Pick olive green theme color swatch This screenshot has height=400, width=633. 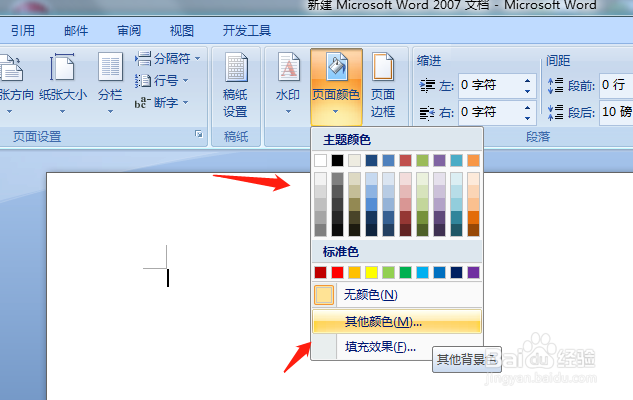pos(422,160)
